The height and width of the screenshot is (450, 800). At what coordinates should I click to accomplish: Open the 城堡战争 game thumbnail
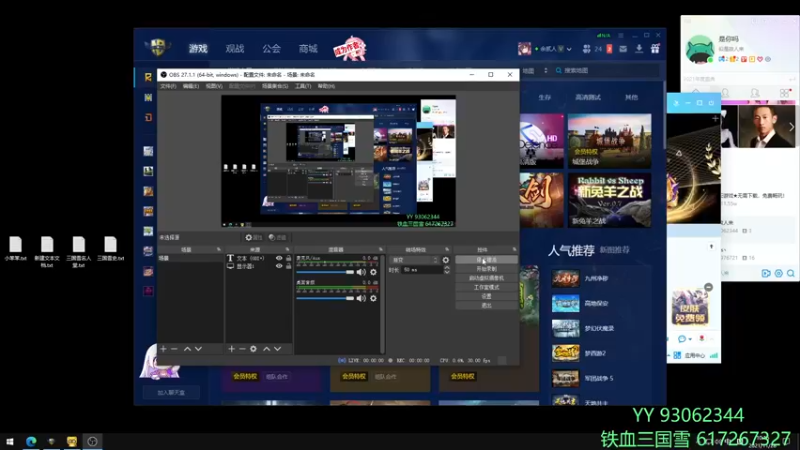click(609, 141)
